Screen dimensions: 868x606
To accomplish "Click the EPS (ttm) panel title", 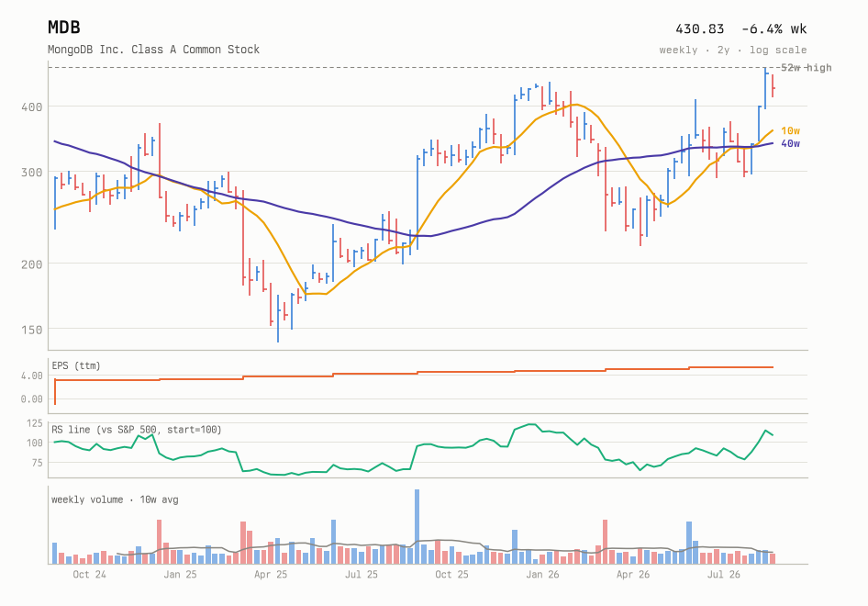I will pos(76,365).
